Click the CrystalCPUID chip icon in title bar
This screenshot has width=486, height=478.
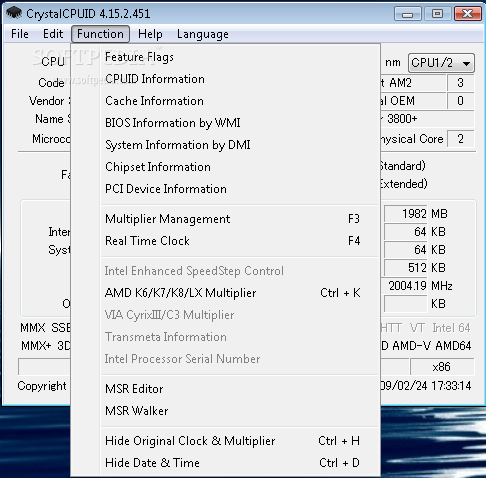pyautogui.click(x=14, y=13)
